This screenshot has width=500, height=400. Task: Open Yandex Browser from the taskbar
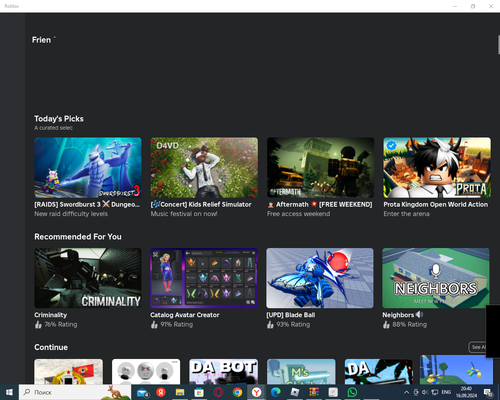coord(256,392)
